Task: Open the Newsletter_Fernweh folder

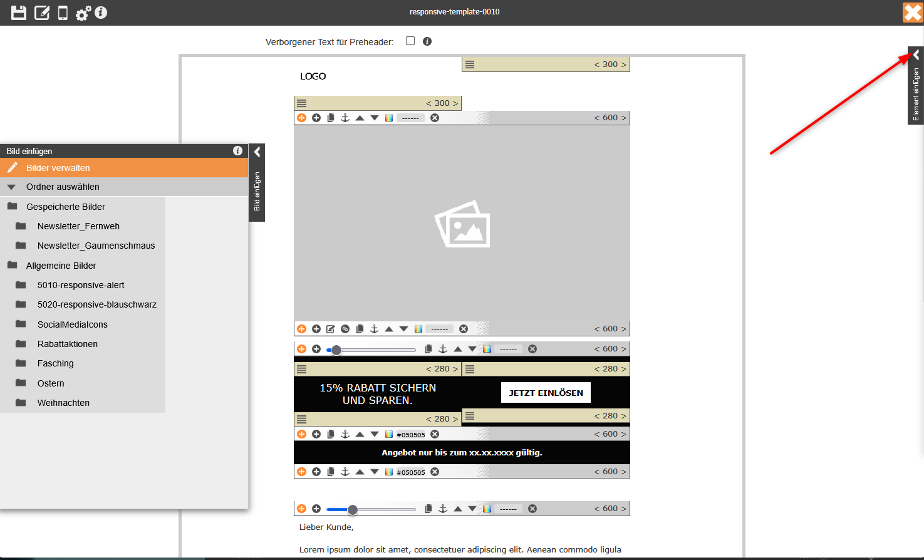Action: (78, 226)
